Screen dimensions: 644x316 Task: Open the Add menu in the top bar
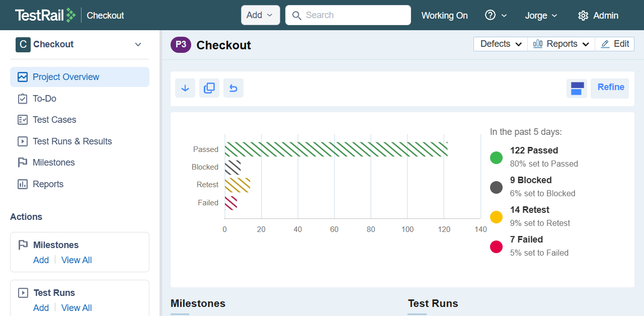[x=260, y=15]
